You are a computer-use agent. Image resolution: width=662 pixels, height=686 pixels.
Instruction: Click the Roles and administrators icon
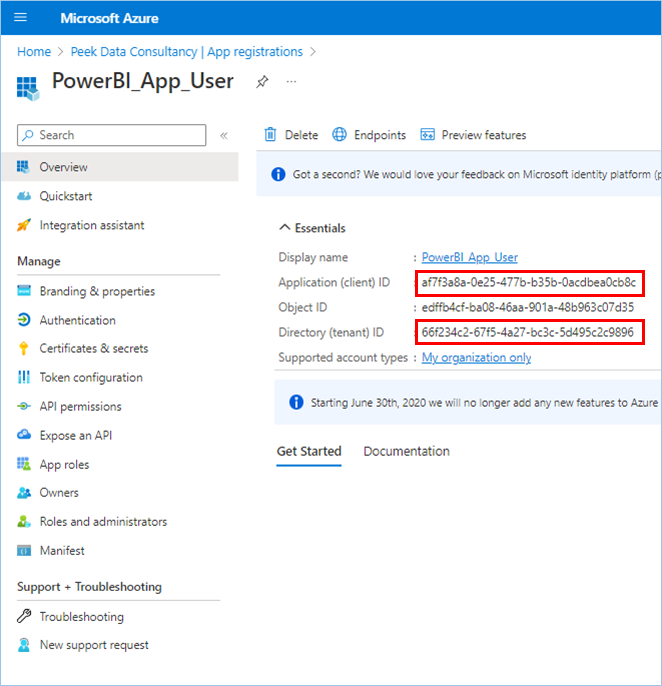pyautogui.click(x=24, y=521)
